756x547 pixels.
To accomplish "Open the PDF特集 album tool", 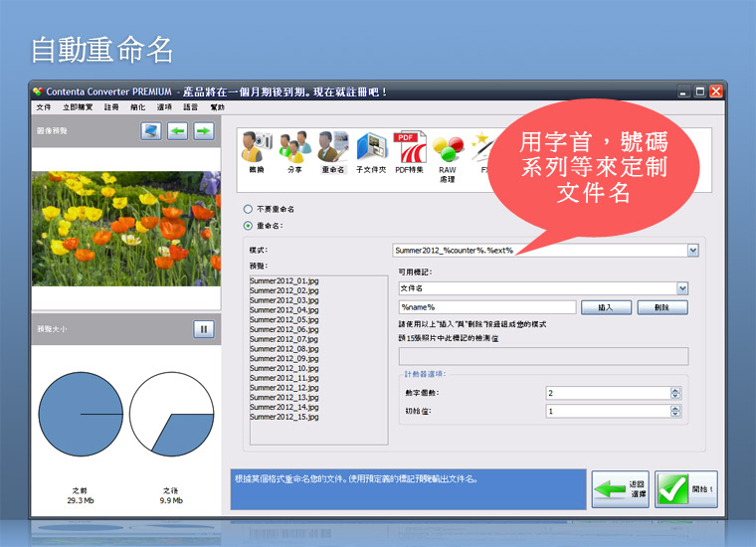I will [410, 152].
